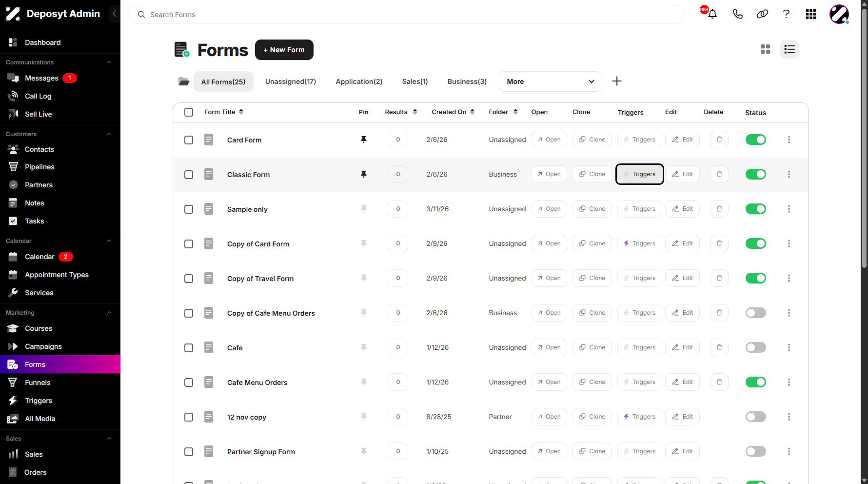
Task: Collapse the sidebar with arrow icon
Action: coord(114,14)
